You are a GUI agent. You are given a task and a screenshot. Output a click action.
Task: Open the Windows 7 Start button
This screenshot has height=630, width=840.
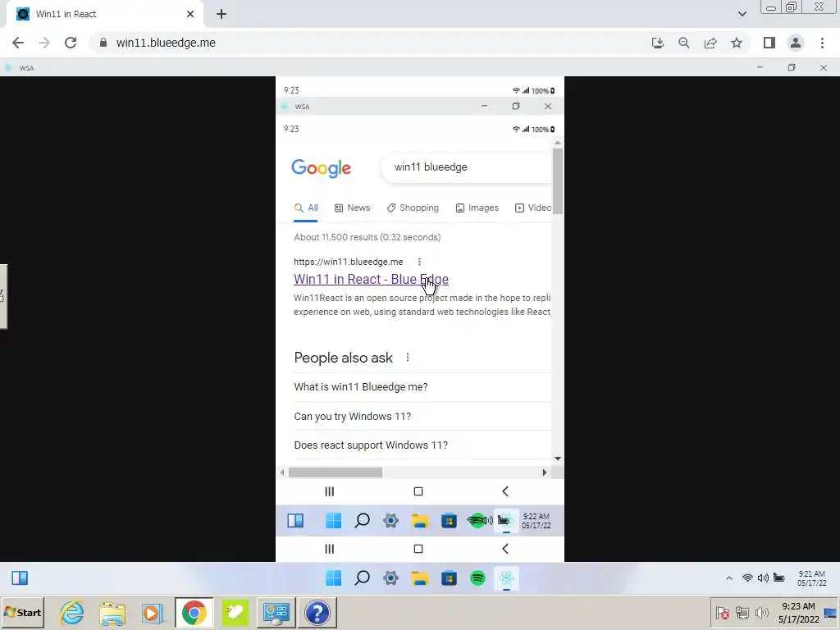point(22,612)
